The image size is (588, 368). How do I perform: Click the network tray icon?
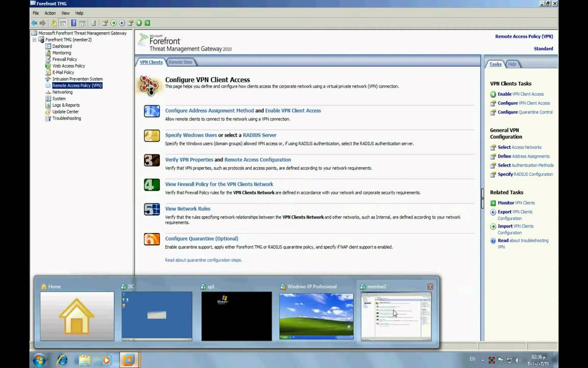pos(509,360)
